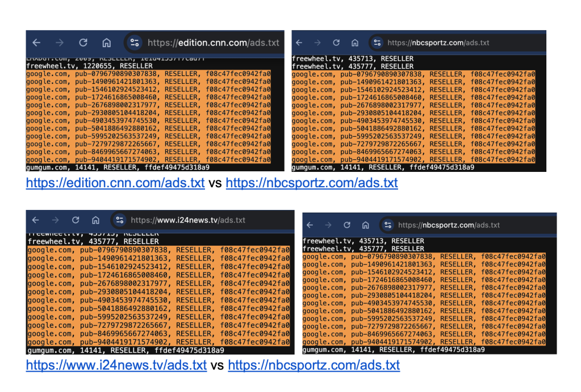Click highlighted pub-0796790890307838 line in i24news window
This screenshot has width=581, height=392.
click(158, 250)
